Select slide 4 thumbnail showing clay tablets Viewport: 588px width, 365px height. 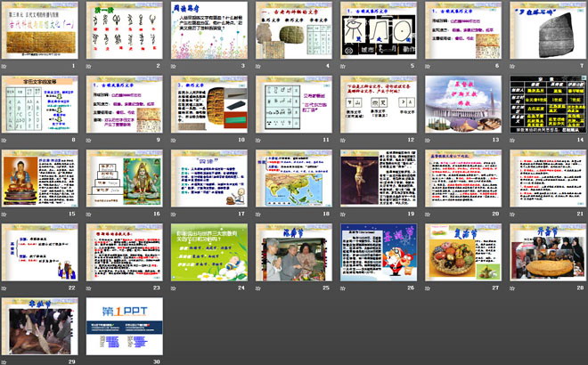click(294, 31)
